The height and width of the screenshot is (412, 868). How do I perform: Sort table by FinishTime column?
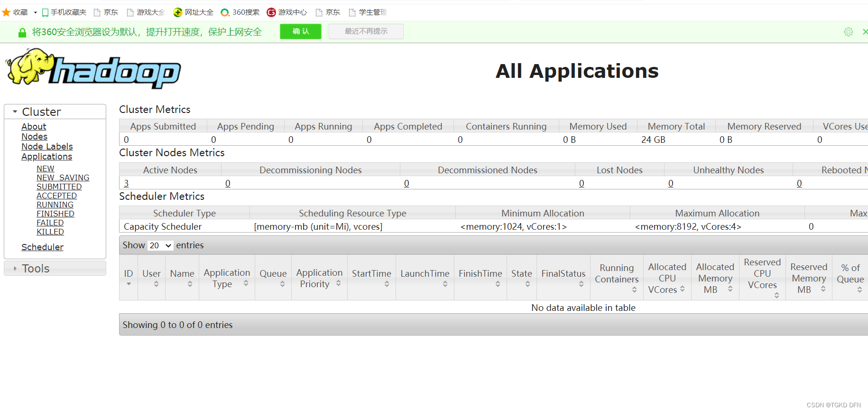(498, 284)
